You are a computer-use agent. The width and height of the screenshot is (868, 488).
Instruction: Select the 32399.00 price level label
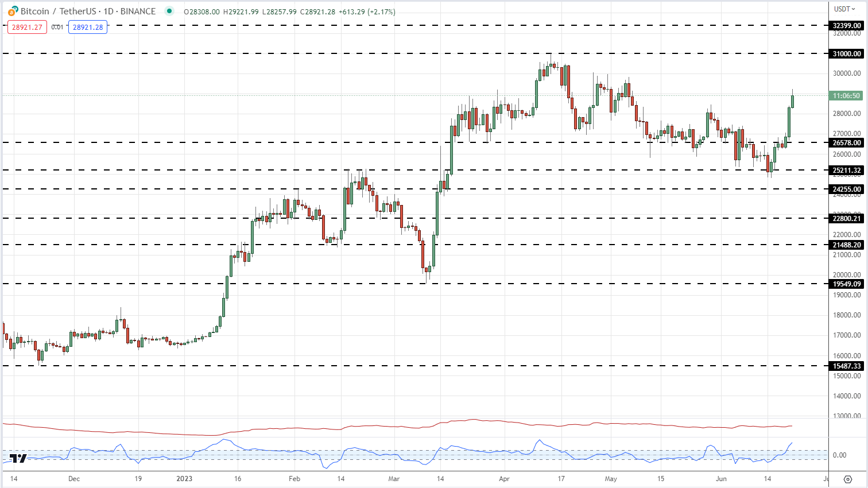847,25
